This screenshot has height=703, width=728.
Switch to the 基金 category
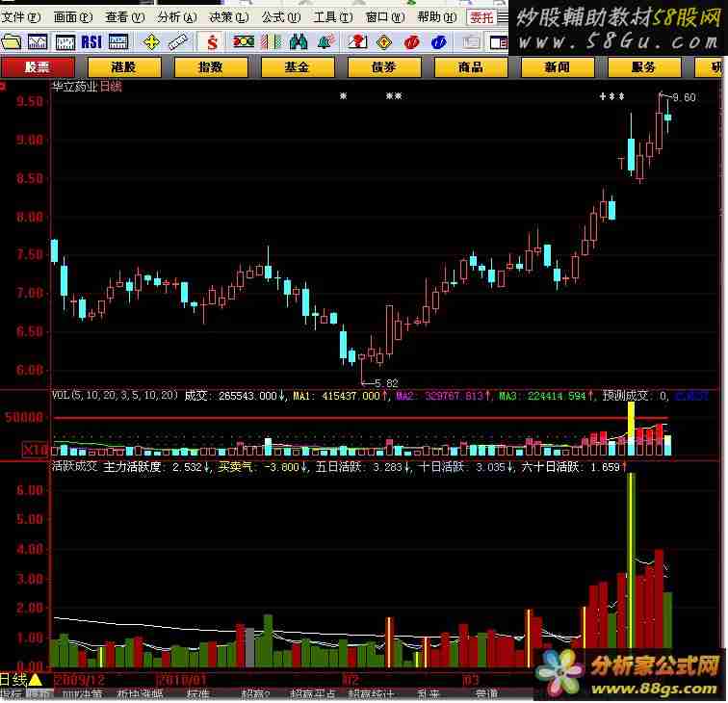click(x=298, y=67)
